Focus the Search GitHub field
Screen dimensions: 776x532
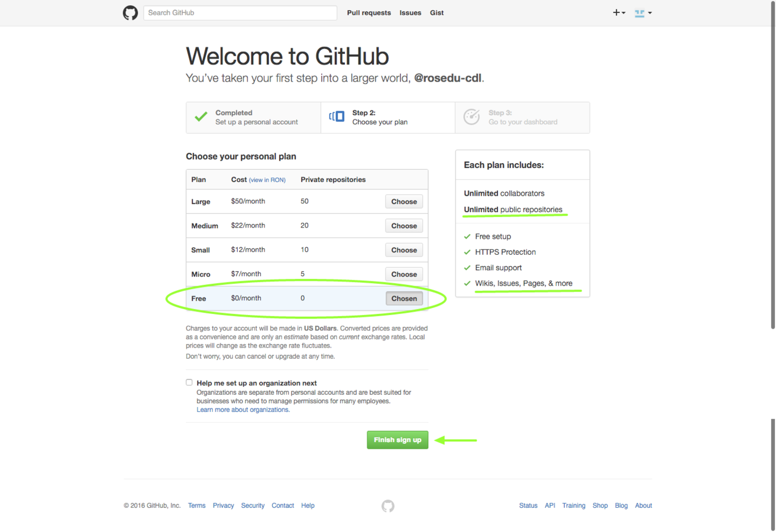pyautogui.click(x=240, y=13)
